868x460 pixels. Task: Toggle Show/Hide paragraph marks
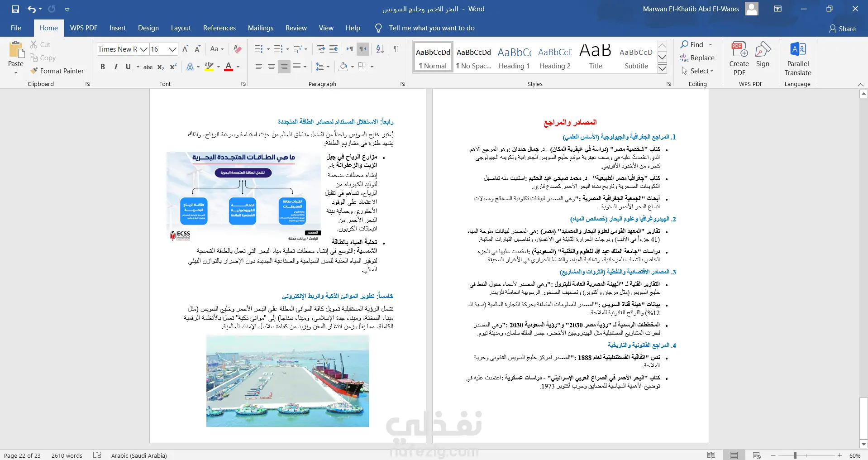click(396, 49)
